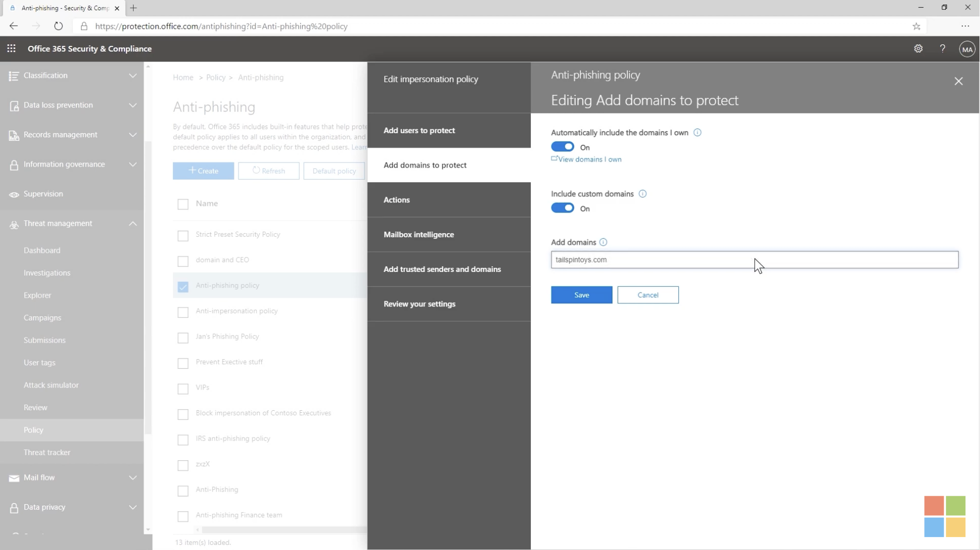This screenshot has width=980, height=550.
Task: Expand the Data privacy section
Action: tap(133, 507)
